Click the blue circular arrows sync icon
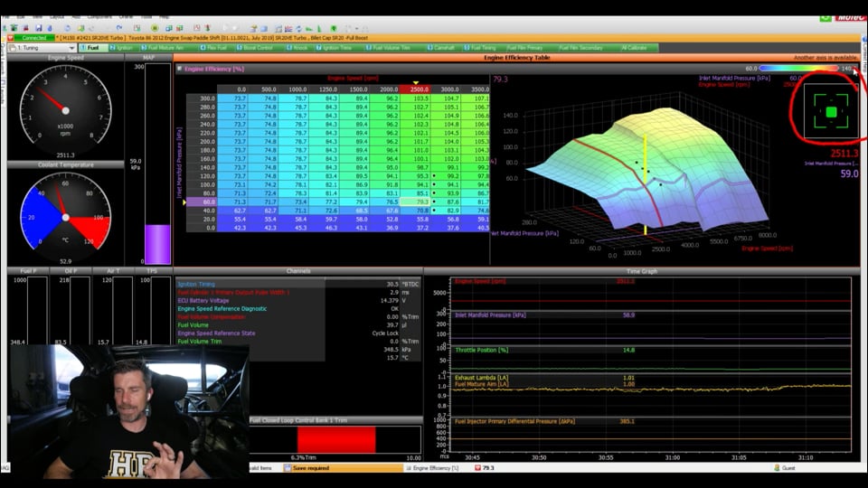 click(x=298, y=28)
